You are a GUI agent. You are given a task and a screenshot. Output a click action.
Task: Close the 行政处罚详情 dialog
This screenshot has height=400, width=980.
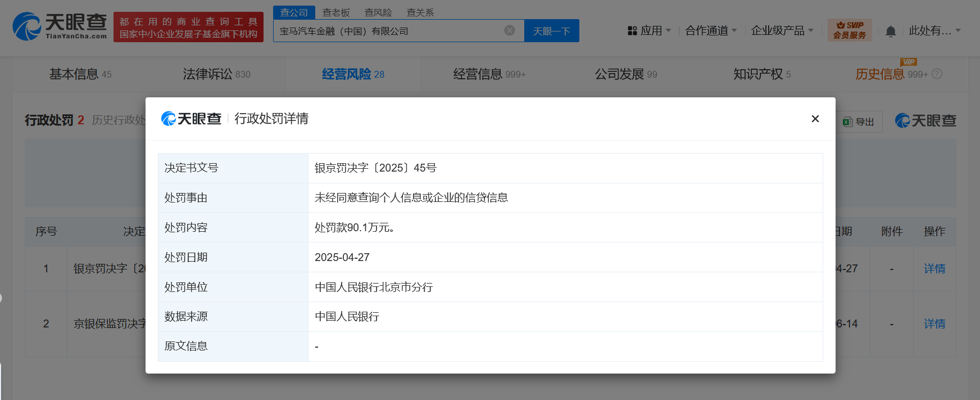point(815,119)
